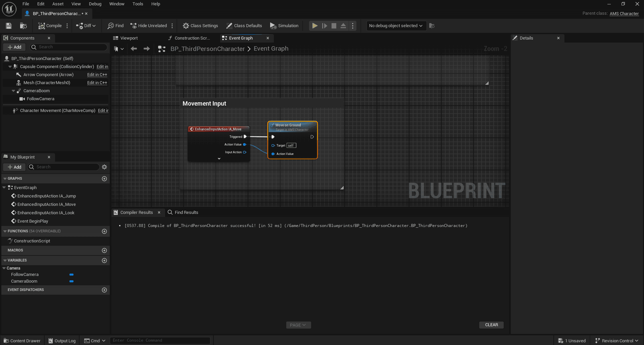
Task: Switch to Find Results tab
Action: 183,213
